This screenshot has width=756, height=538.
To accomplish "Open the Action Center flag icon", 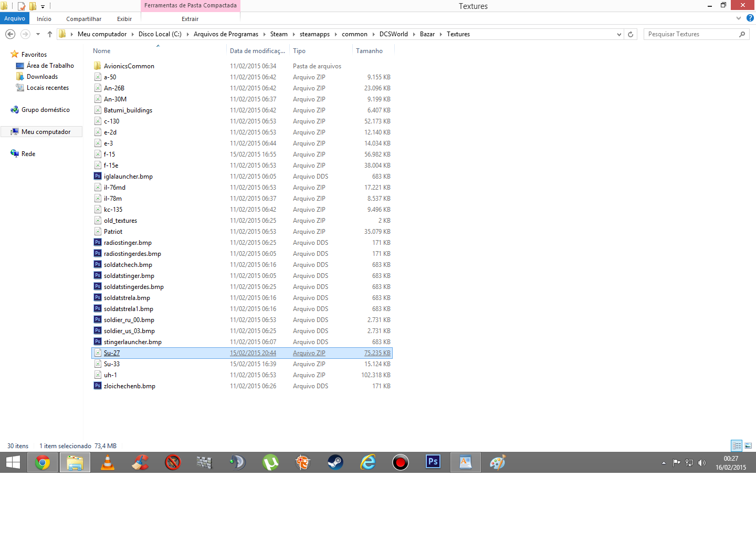I will [677, 463].
